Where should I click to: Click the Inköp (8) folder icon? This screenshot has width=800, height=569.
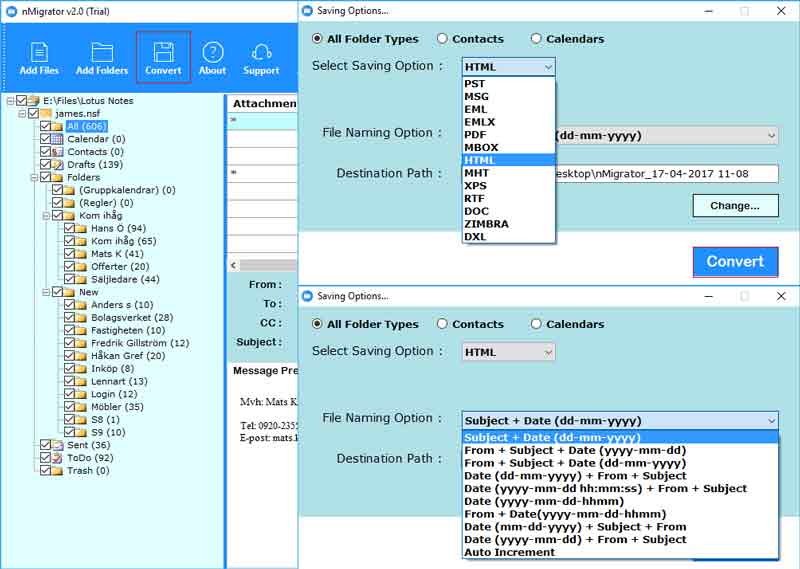coord(81,368)
